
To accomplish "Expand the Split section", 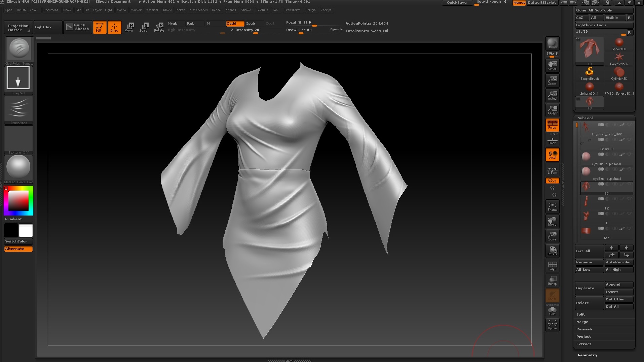I will tap(580, 314).
